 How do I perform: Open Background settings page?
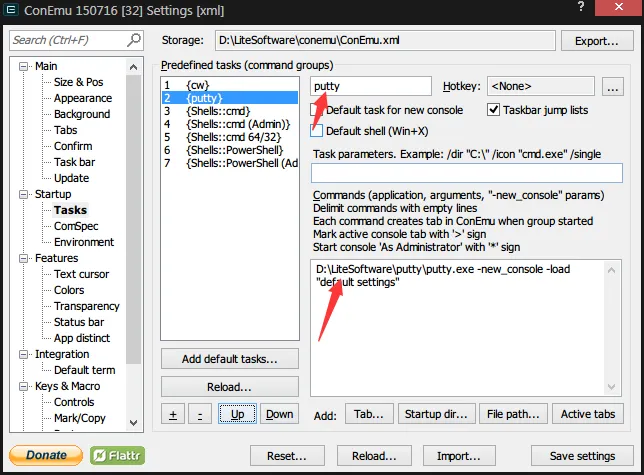coord(82,114)
